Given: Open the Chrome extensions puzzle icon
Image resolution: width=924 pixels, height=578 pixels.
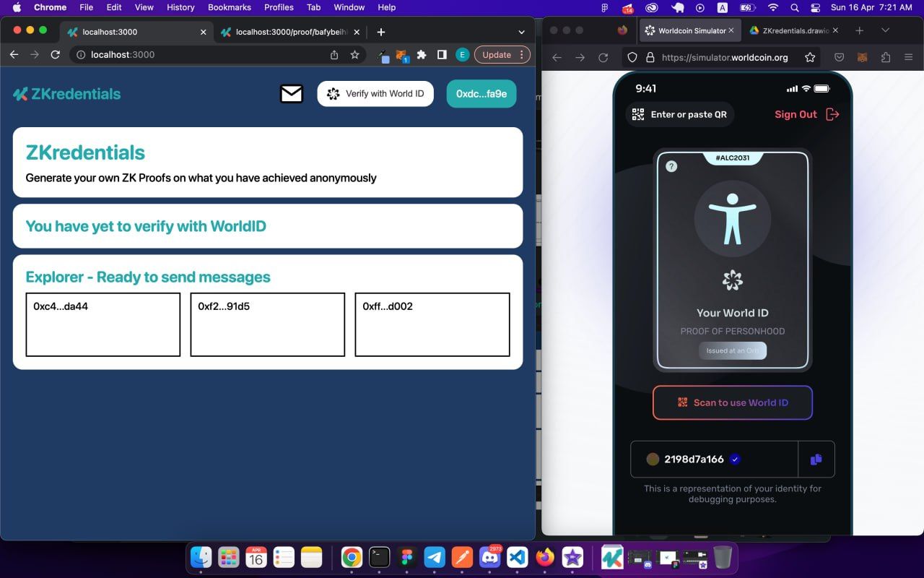Looking at the screenshot, I should click(x=422, y=55).
